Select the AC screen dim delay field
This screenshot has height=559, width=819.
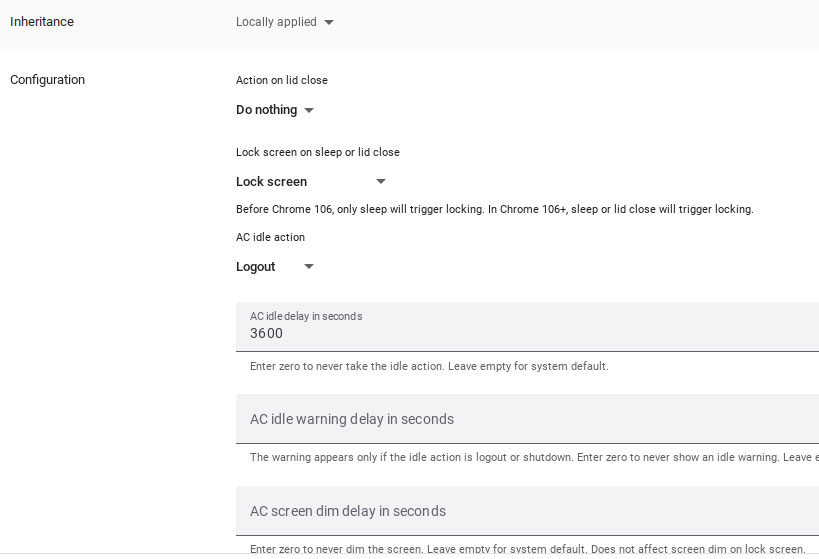527,511
